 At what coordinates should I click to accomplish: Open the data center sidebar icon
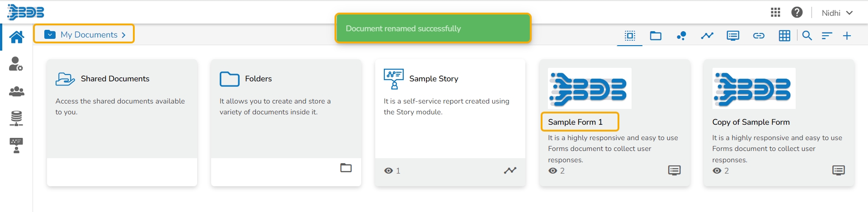(x=16, y=118)
